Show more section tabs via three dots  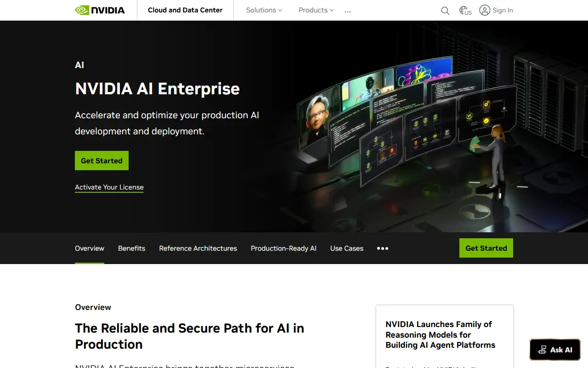point(383,248)
